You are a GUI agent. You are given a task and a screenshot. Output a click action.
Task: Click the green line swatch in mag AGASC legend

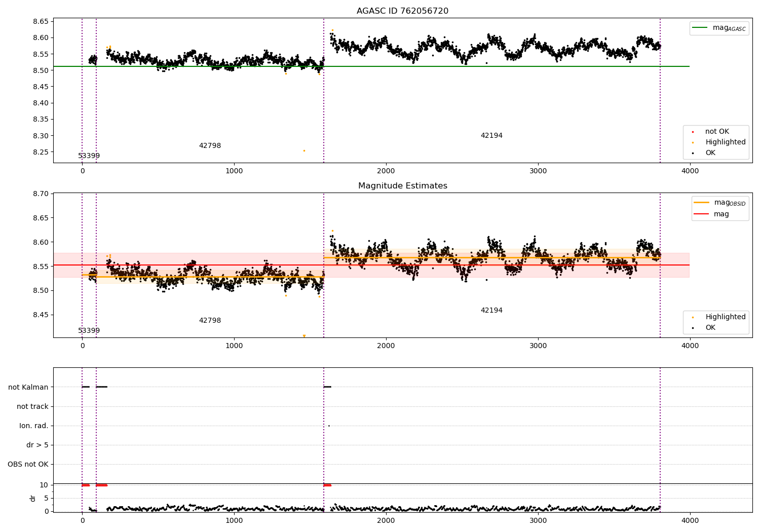(700, 28)
